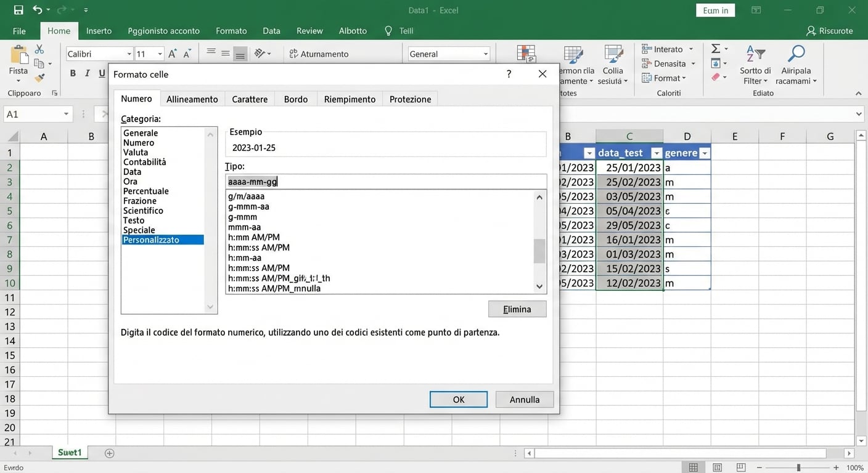Click OK in Formato celle dialog
868x473 pixels.
(459, 400)
